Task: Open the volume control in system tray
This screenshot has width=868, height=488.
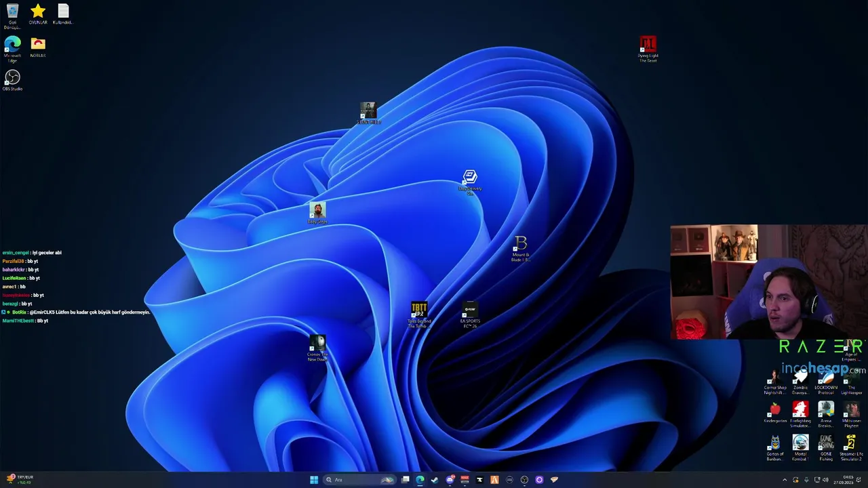Action: [x=825, y=480]
